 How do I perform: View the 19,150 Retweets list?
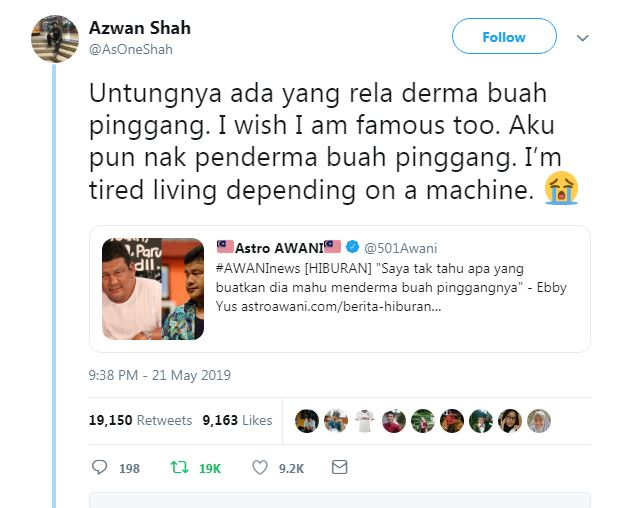pos(140,420)
